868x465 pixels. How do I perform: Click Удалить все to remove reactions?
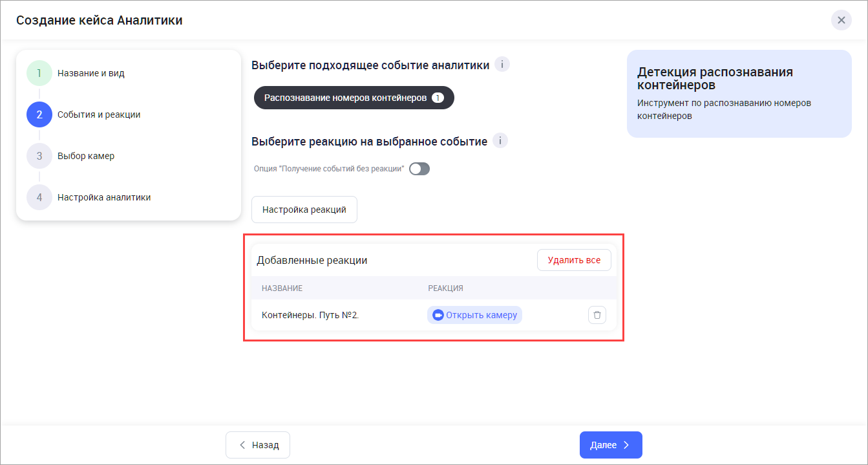click(x=574, y=260)
